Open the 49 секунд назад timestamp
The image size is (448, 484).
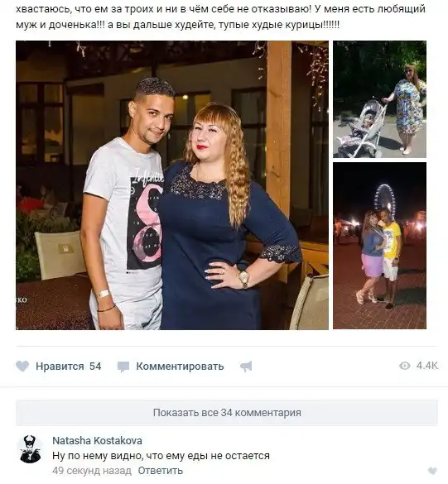(92, 471)
